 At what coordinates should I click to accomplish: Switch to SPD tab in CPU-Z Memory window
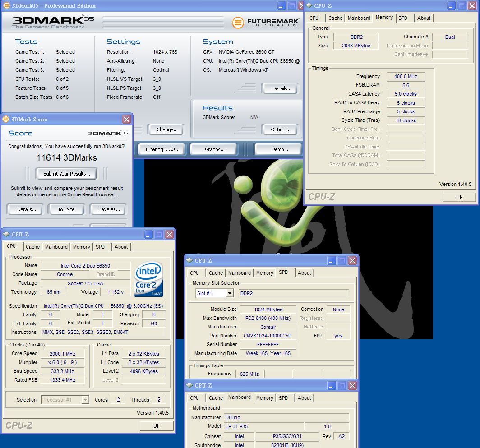click(403, 18)
